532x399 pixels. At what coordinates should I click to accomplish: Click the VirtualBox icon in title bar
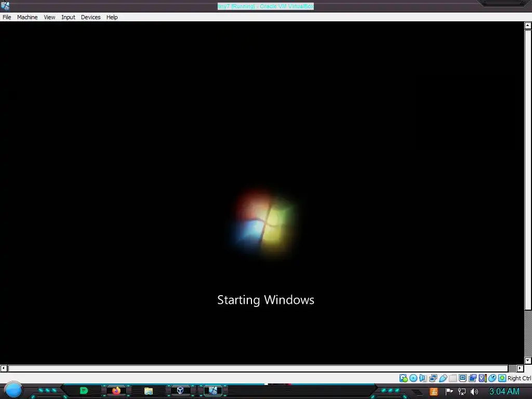[5, 5]
